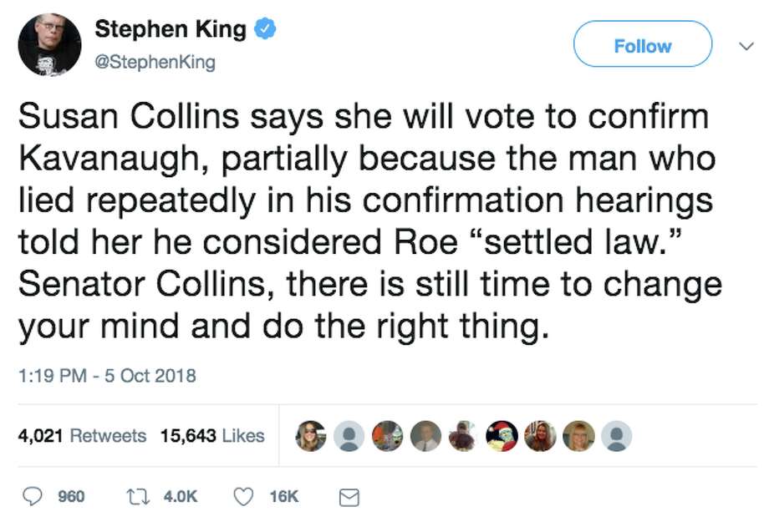View the 15,643 Likes list
Screen dimensions: 769x532
click(212, 435)
